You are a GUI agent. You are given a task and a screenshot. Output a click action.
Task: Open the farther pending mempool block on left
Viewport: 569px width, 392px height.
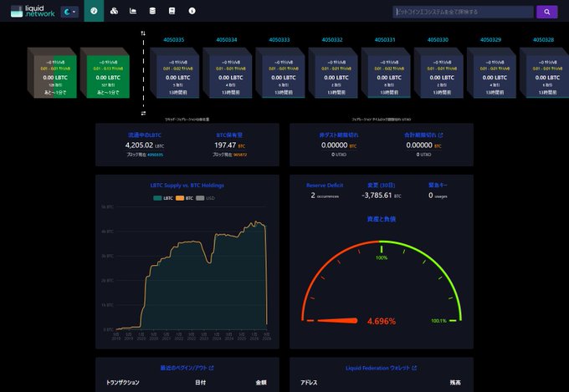(52, 73)
